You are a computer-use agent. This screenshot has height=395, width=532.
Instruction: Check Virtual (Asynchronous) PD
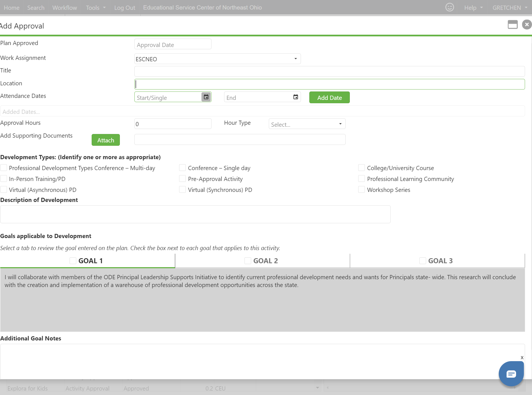click(4, 189)
